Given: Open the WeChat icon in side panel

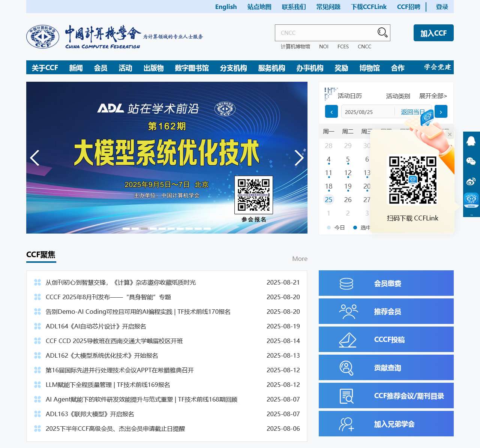Looking at the screenshot, I should tap(471, 161).
